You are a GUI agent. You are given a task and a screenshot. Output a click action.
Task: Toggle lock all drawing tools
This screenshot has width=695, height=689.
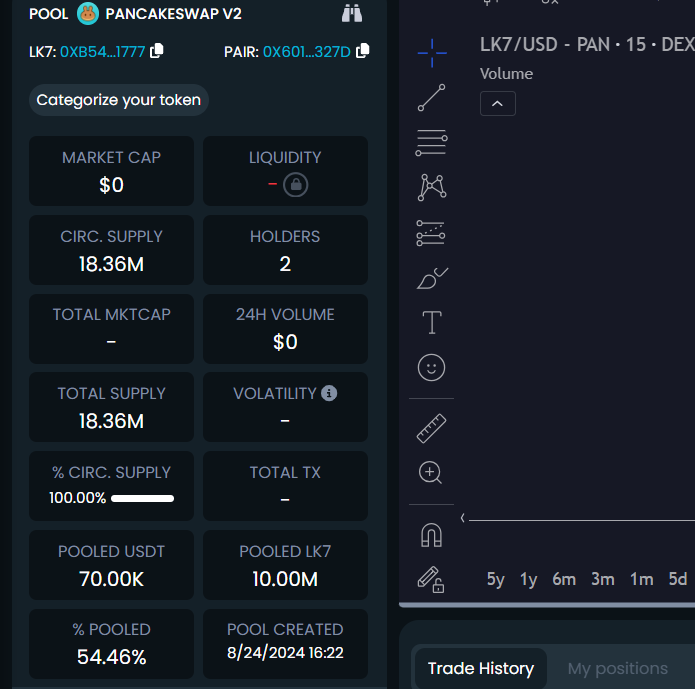point(431,579)
